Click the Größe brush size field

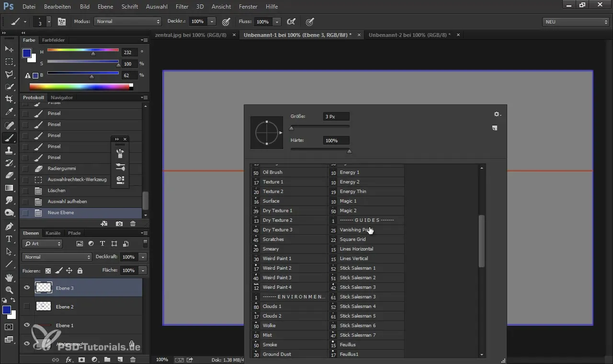336,116
